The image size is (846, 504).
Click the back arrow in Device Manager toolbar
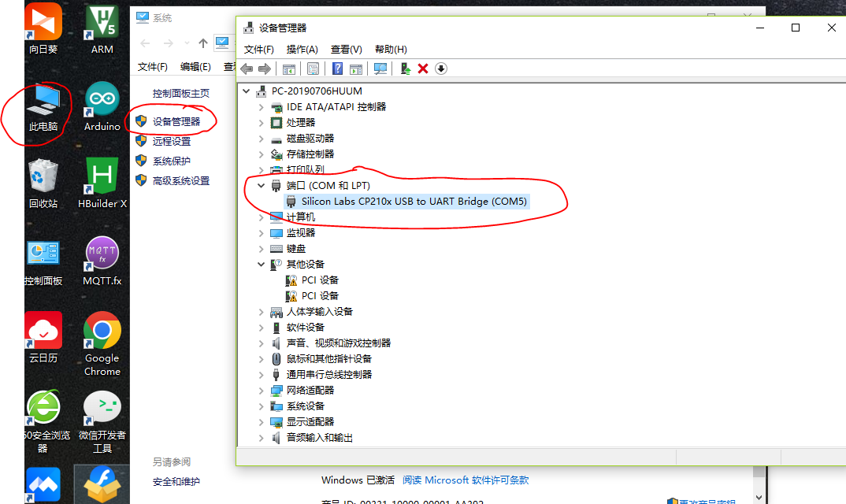click(x=247, y=69)
